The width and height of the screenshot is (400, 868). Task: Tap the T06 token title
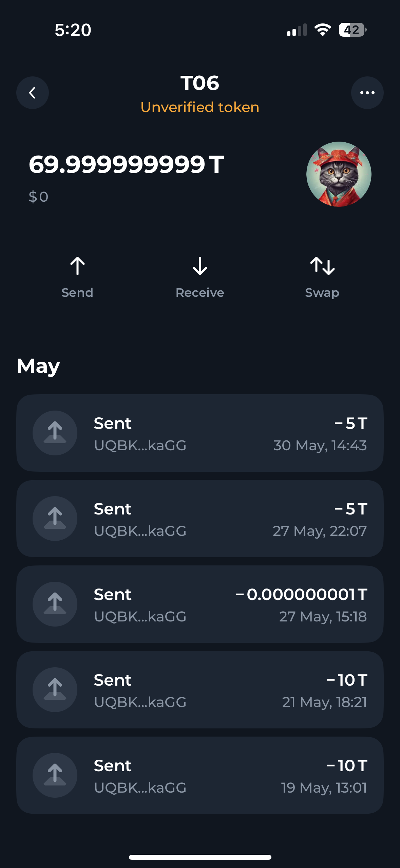(x=200, y=83)
